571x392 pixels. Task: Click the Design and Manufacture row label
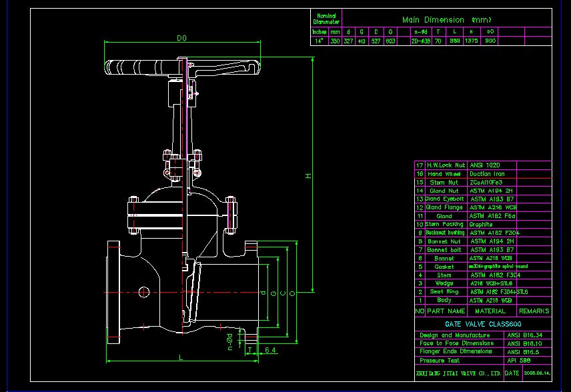tap(454, 335)
